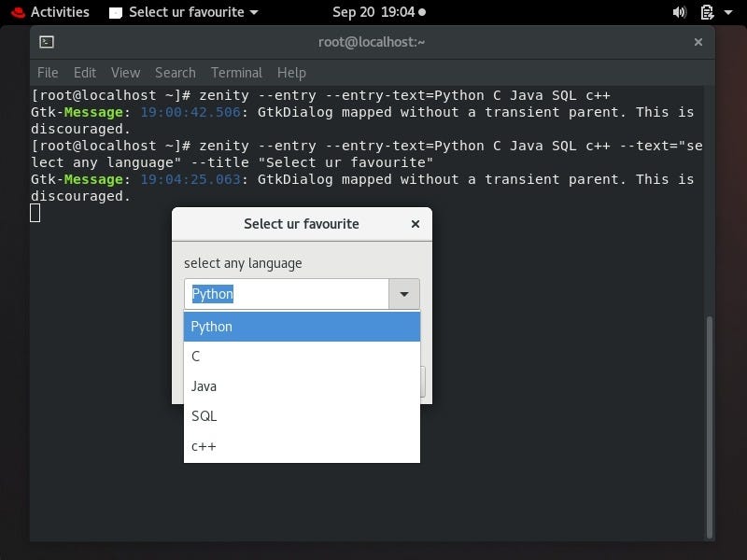Expand the system menu chevron at top right

tap(729, 12)
